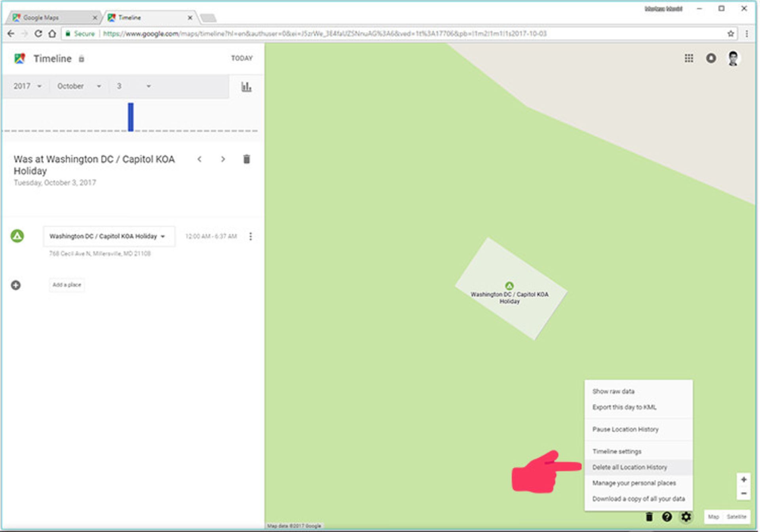760x532 pixels.
Task: Expand the Washington DC / Capitol KOA Holiday dropdown
Action: [109, 236]
